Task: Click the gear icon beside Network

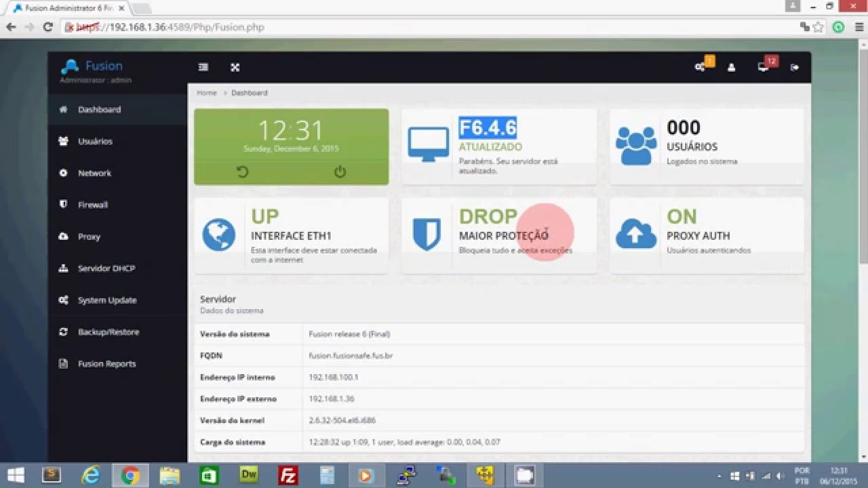Action: pos(63,173)
